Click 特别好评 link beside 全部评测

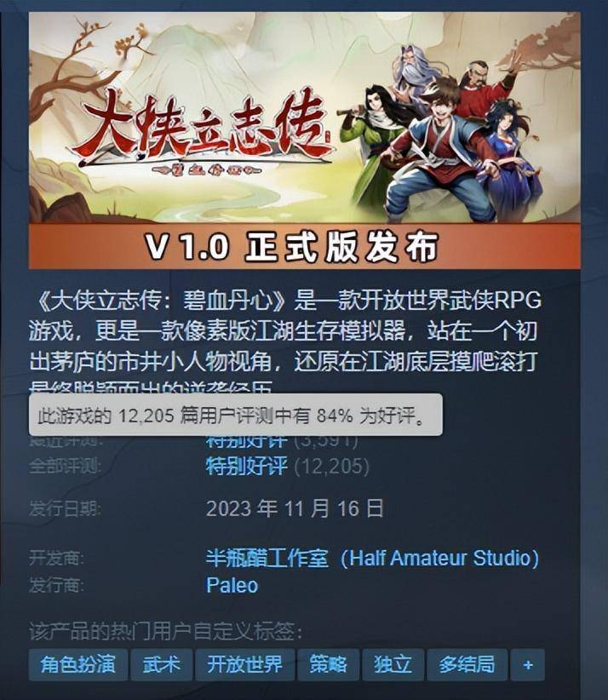246,466
